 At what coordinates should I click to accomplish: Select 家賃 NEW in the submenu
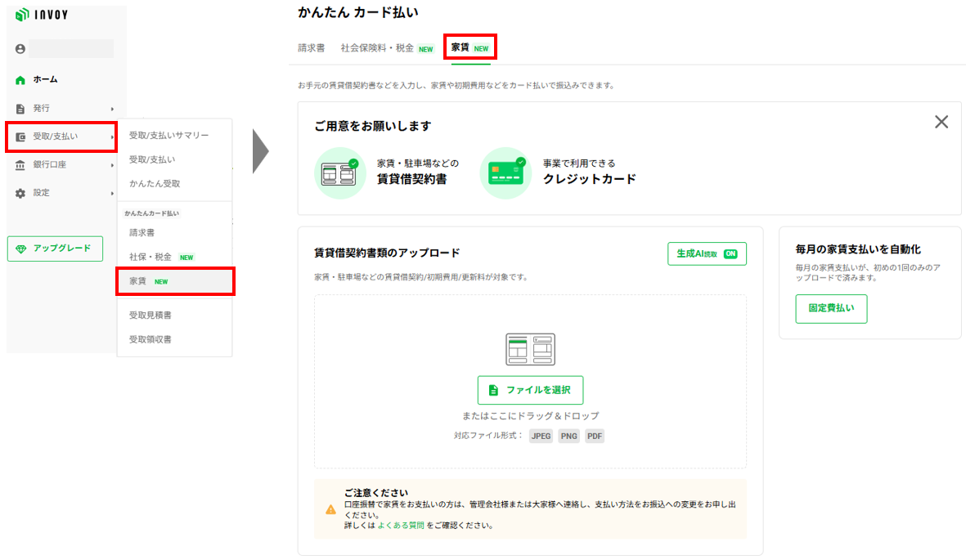click(175, 281)
